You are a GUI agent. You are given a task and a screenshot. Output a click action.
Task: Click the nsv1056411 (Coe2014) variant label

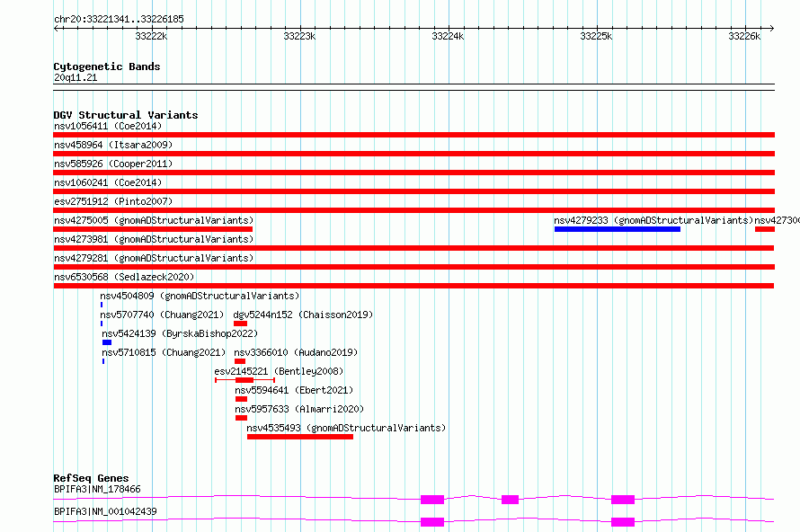[108, 126]
